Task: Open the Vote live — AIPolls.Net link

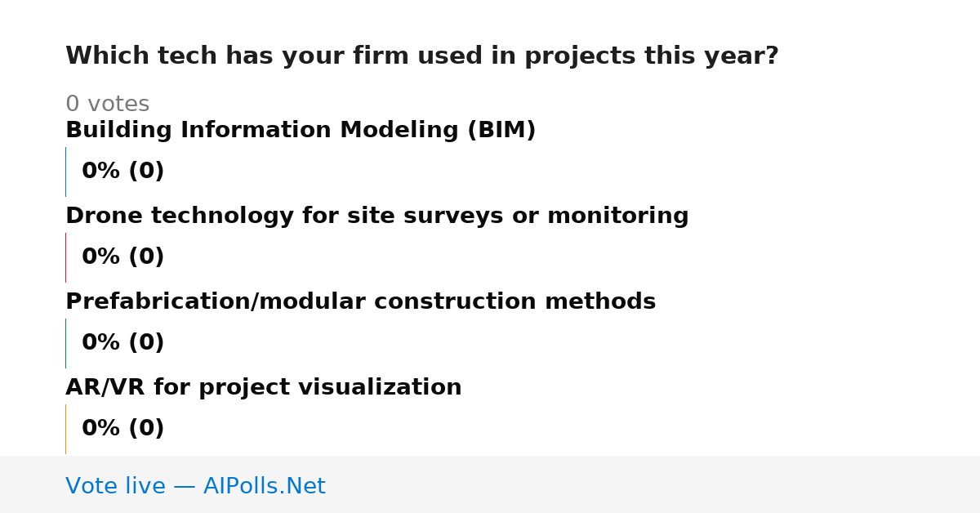Action: coord(195,487)
